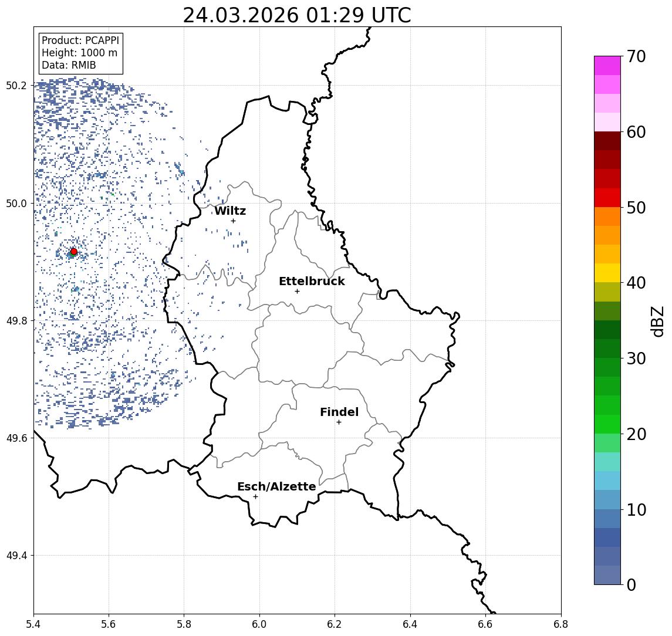The width and height of the screenshot is (672, 636).
Task: Click the latitude tick label 49.4
Action: (16, 556)
